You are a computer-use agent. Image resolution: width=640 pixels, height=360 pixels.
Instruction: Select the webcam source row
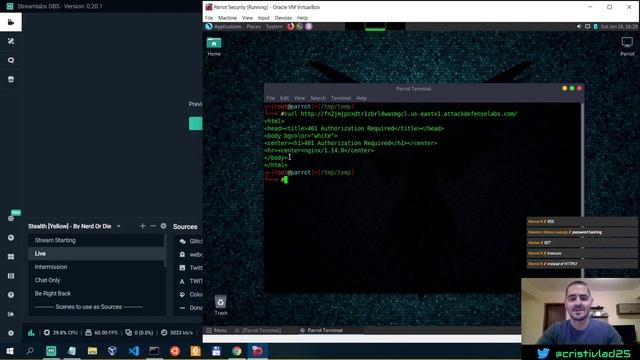tap(189, 254)
